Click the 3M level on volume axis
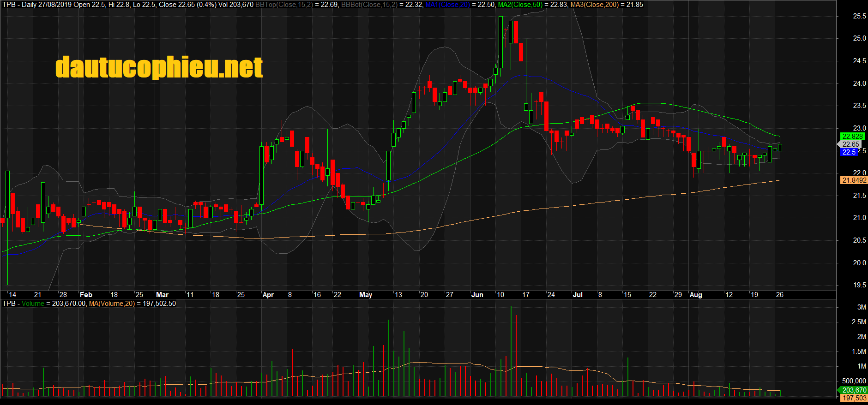Image resolution: width=868 pixels, height=405 pixels. (861, 307)
